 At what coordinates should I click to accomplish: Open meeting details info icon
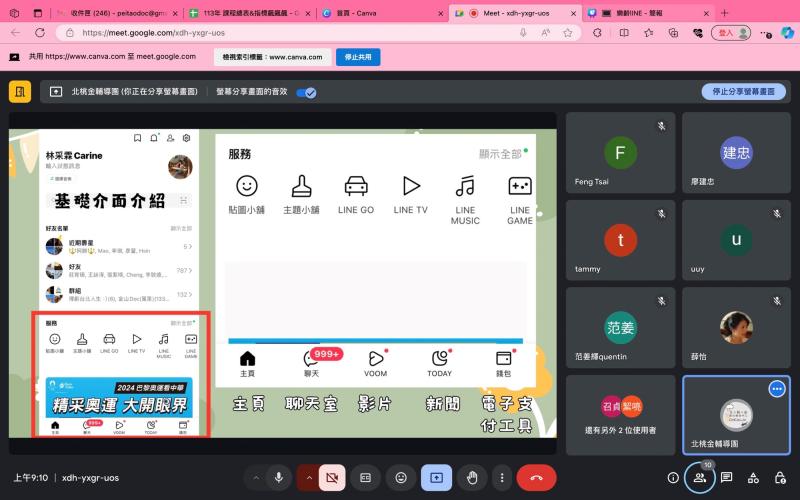point(673,478)
